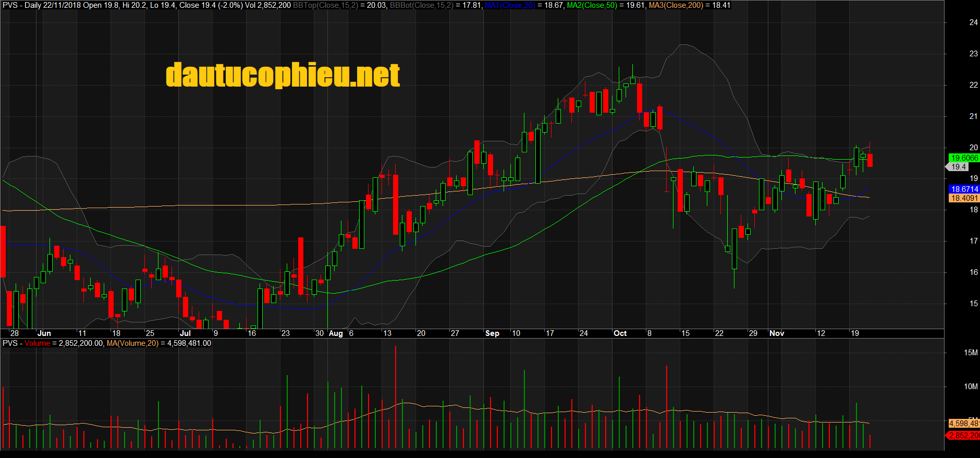
Task: Click the red Volume label in lower pane
Action: pos(38,343)
